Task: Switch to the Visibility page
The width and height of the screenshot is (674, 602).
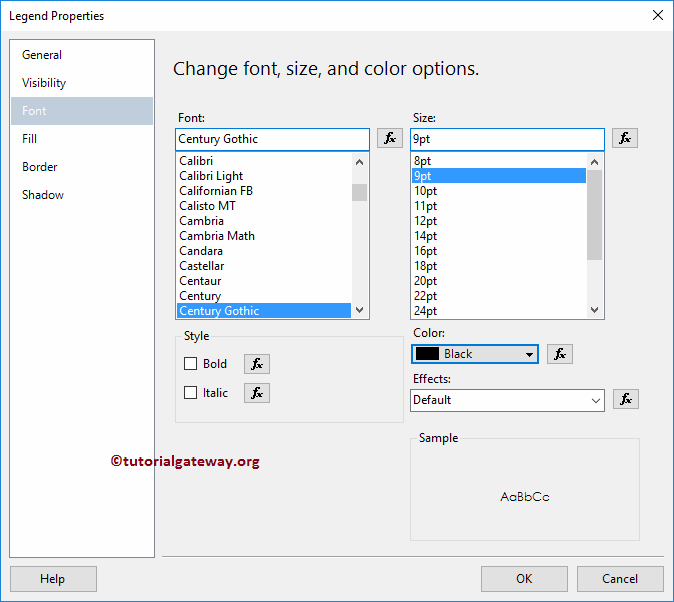Action: (82, 83)
